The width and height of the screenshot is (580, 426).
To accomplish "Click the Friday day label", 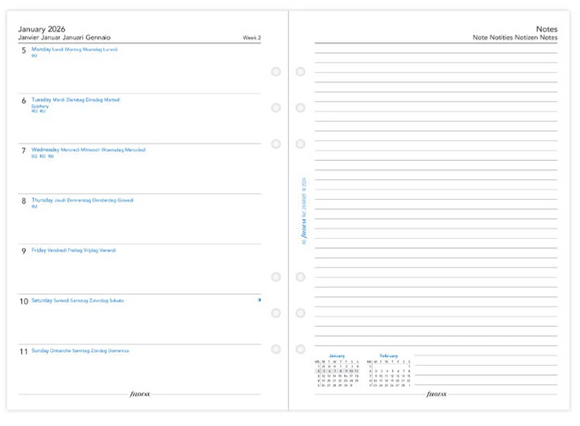I will point(74,250).
